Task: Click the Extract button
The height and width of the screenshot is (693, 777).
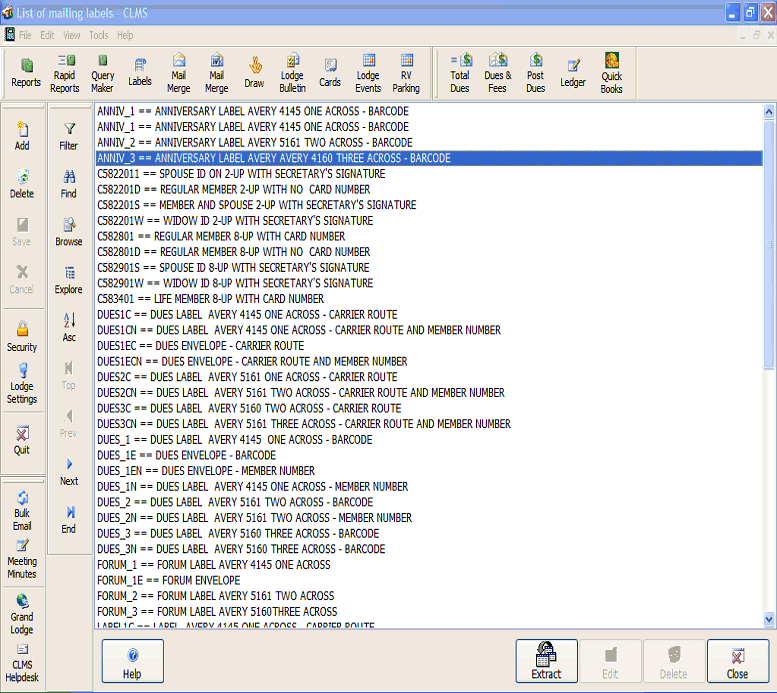Action: pos(546,662)
